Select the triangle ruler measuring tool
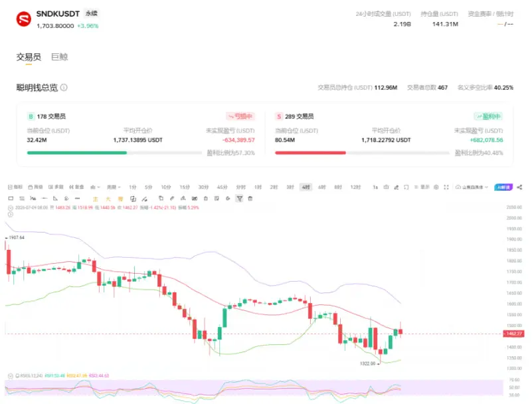Viewport: 532px width, 404px height. pyautogui.click(x=55, y=198)
